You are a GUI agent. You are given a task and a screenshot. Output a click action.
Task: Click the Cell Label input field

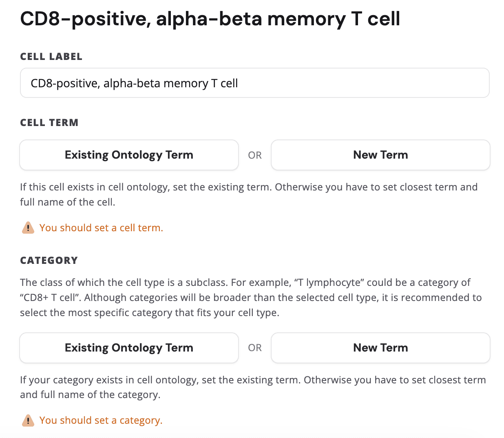(254, 83)
